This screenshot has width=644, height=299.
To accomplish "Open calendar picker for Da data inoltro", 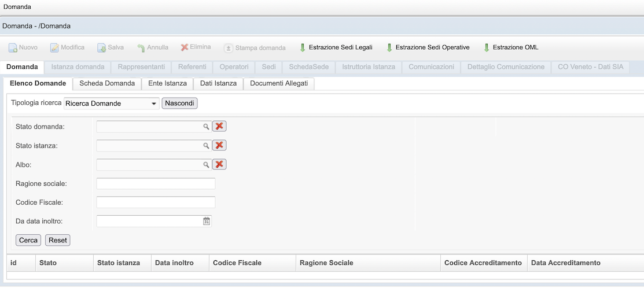I will (x=207, y=222).
